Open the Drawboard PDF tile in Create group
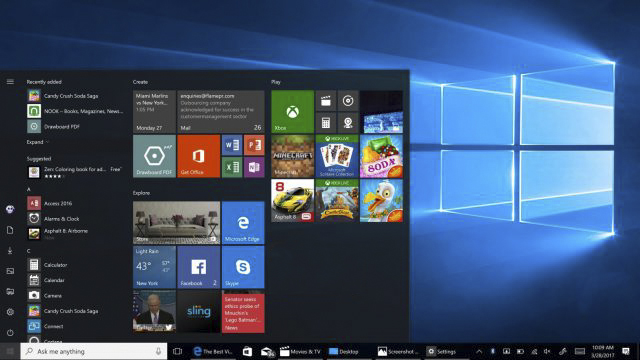Image resolution: width=640 pixels, height=360 pixels. coord(154,156)
